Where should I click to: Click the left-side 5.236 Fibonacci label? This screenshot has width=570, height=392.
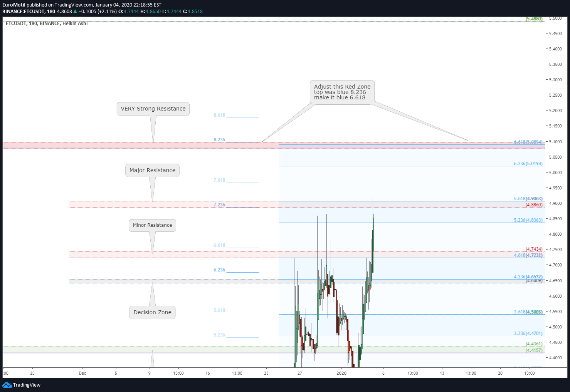click(x=219, y=335)
